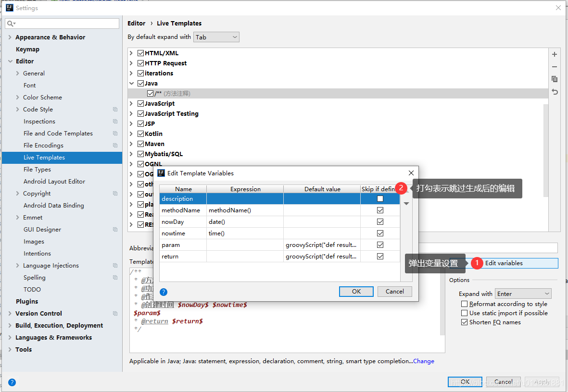Click project-level icon beside Code Style
The height and width of the screenshot is (392, 568).
(115, 110)
